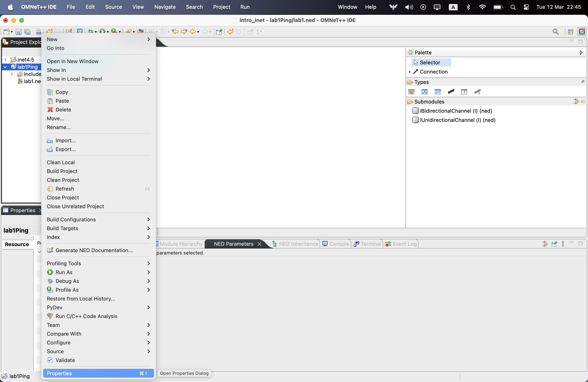The width and height of the screenshot is (588, 382).
Task: Select IBidirectionalChannel submodule entry
Action: [452, 111]
